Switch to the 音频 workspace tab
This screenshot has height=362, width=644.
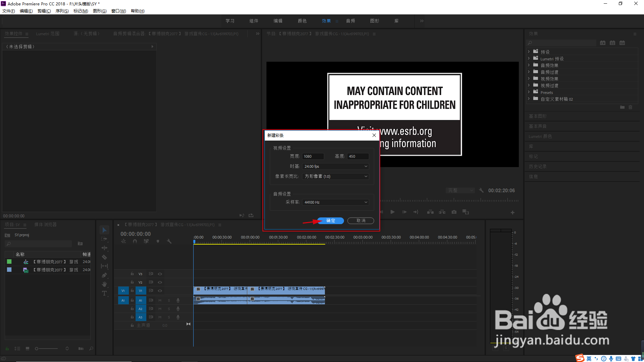click(x=350, y=21)
